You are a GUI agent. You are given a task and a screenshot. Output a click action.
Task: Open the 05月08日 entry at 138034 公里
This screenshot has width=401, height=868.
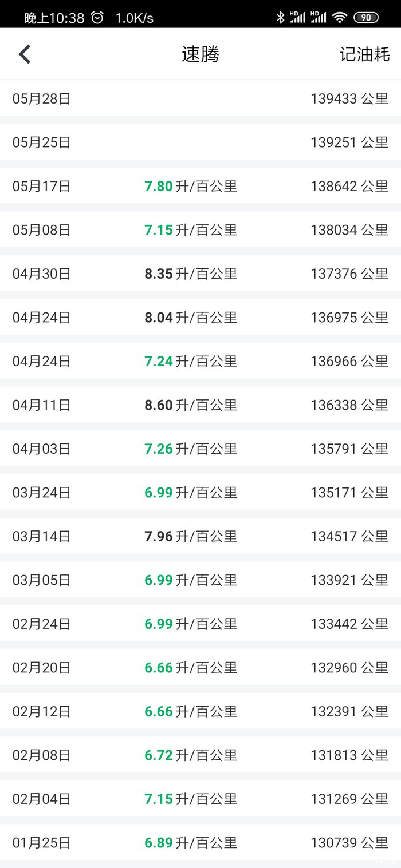(200, 229)
